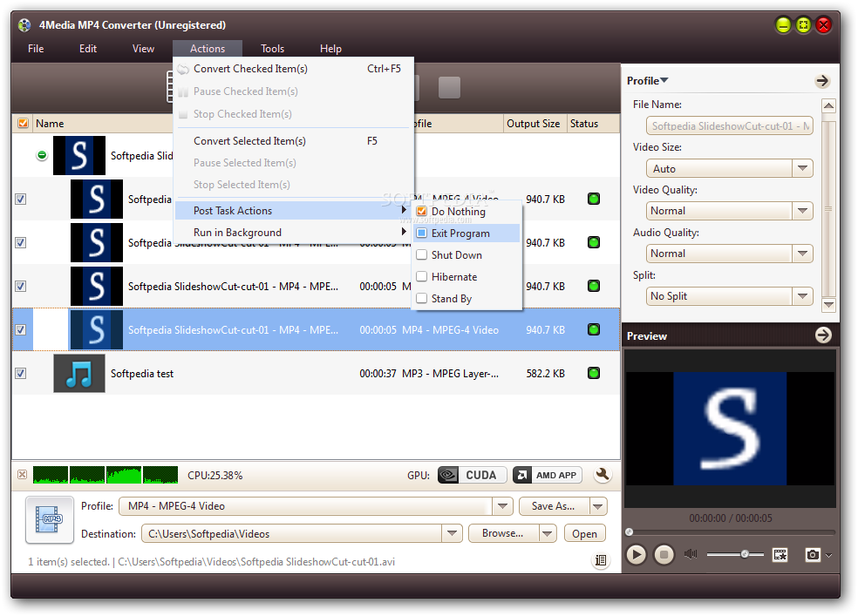The height and width of the screenshot is (616, 858).
Task: Check the Shut Down option
Action: pos(421,254)
